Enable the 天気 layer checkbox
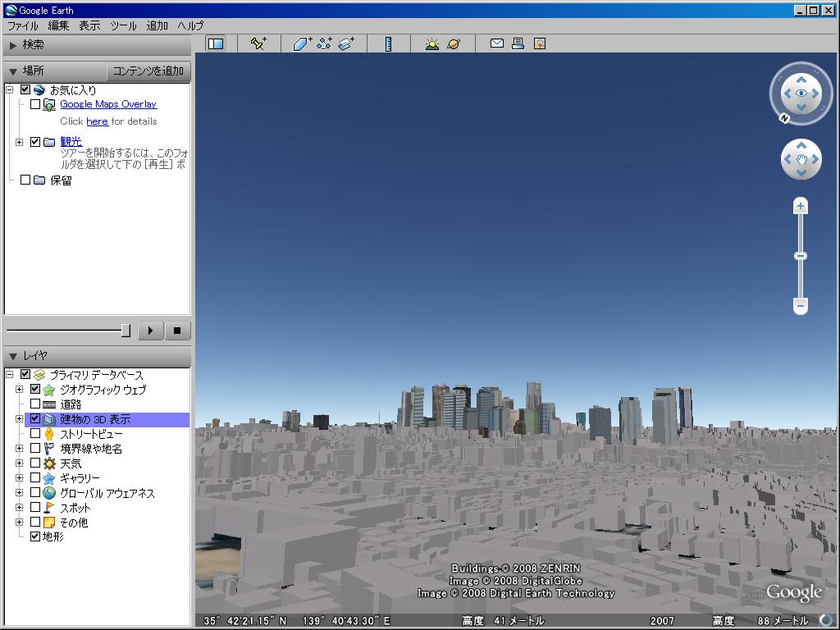This screenshot has height=630, width=840. point(35,463)
